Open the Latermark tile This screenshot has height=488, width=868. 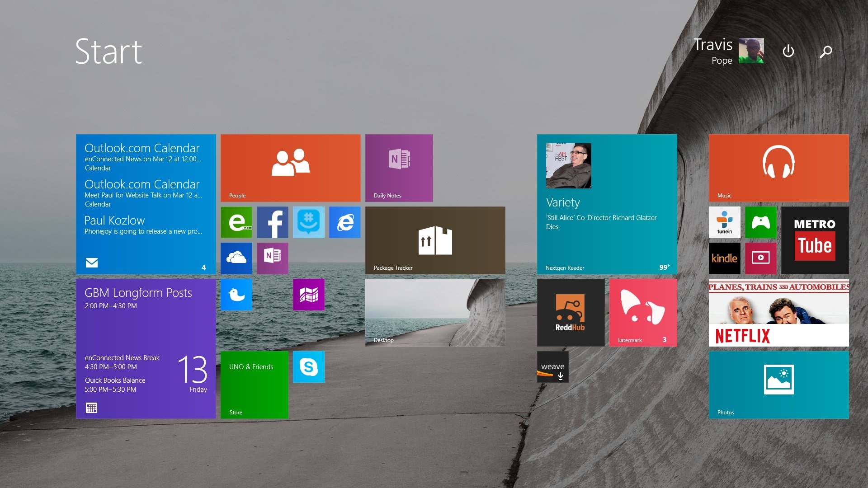(x=643, y=312)
